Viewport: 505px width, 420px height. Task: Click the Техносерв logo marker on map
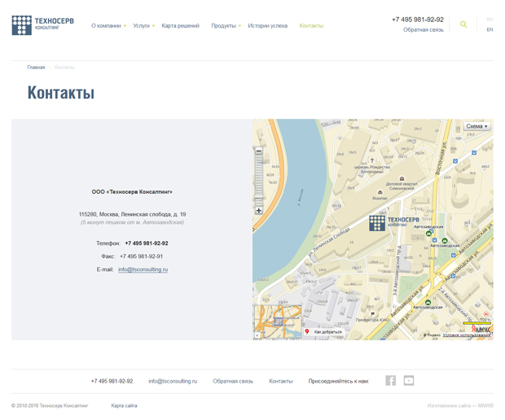pyautogui.click(x=394, y=223)
